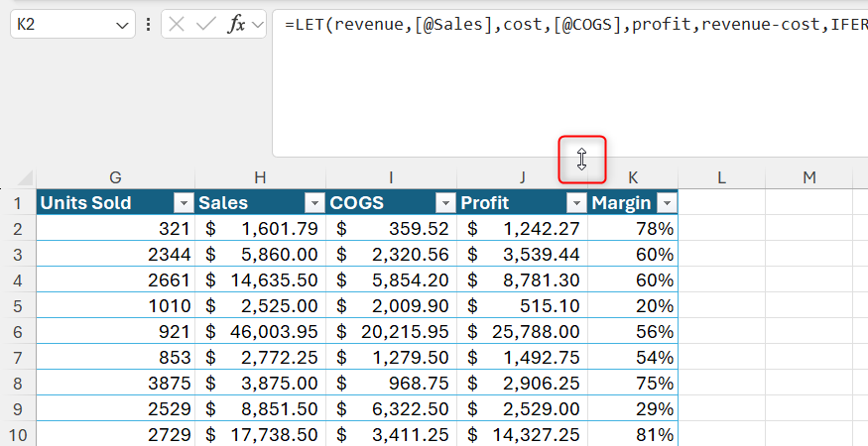
Task: Select the Profit cell 515.10
Action: 522,306
